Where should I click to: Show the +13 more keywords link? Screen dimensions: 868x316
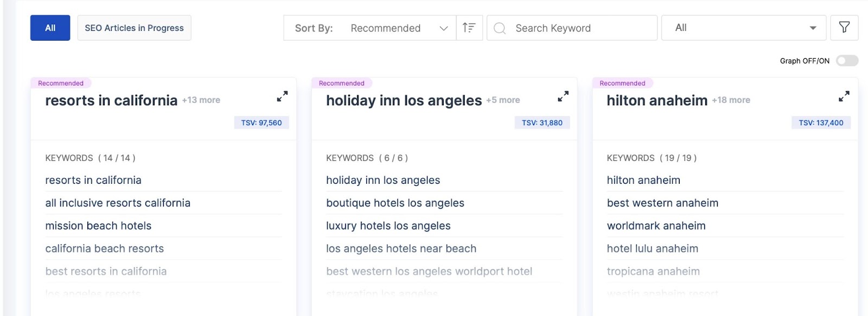coord(201,100)
